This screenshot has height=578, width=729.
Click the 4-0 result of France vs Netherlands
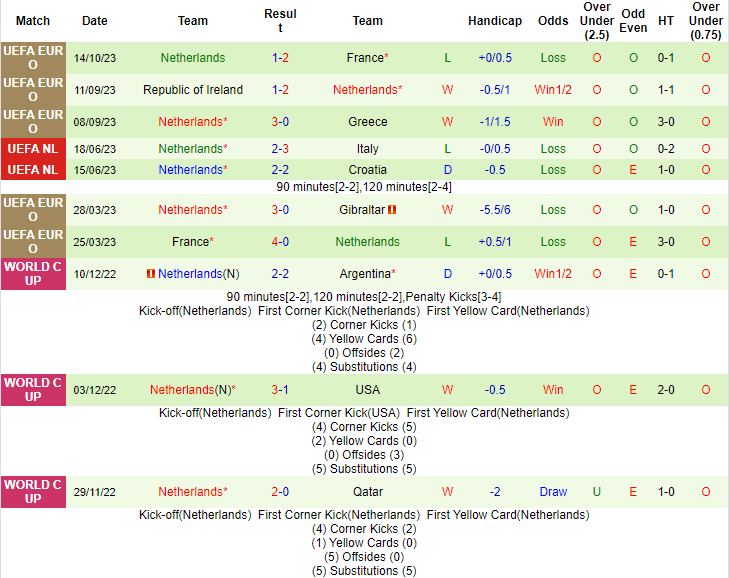point(281,242)
